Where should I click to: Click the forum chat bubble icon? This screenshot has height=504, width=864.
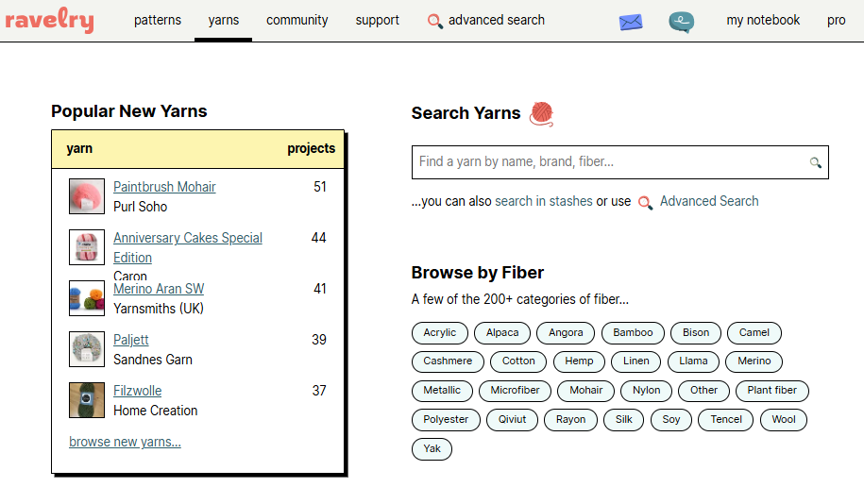681,22
